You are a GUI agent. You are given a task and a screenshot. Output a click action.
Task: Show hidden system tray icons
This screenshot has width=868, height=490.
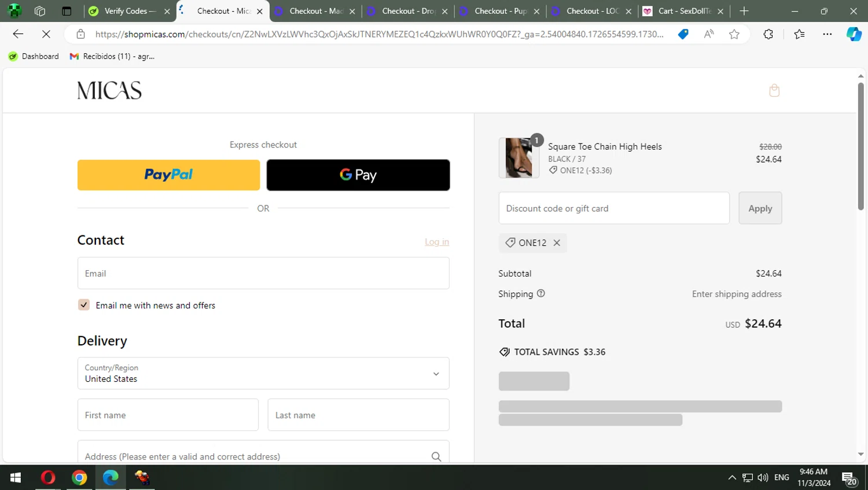point(732,477)
